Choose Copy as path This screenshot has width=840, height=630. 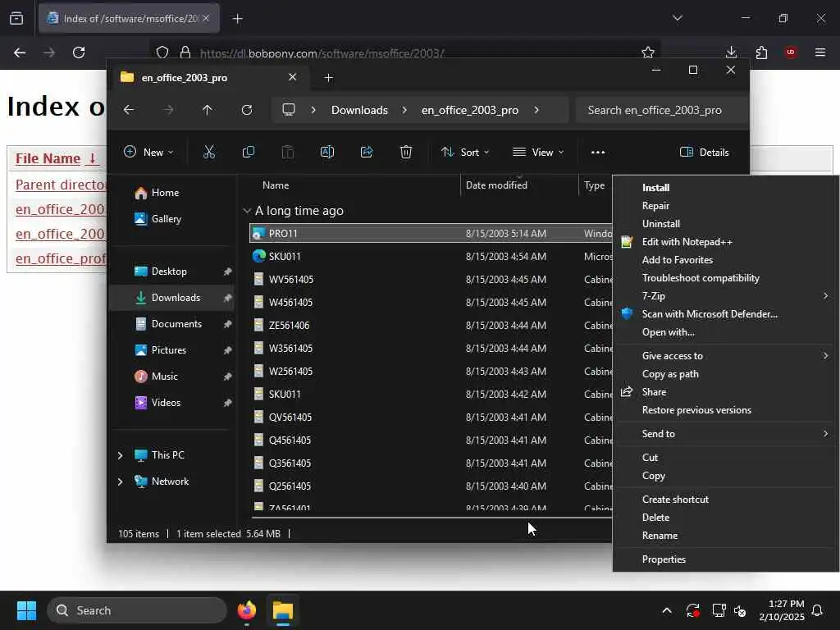(x=670, y=374)
